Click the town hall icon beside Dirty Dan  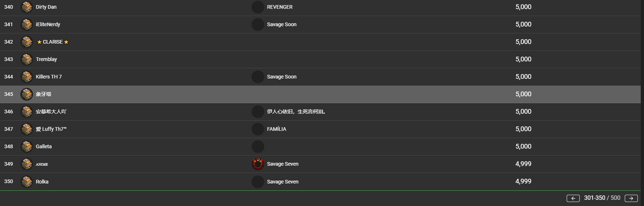(27, 7)
